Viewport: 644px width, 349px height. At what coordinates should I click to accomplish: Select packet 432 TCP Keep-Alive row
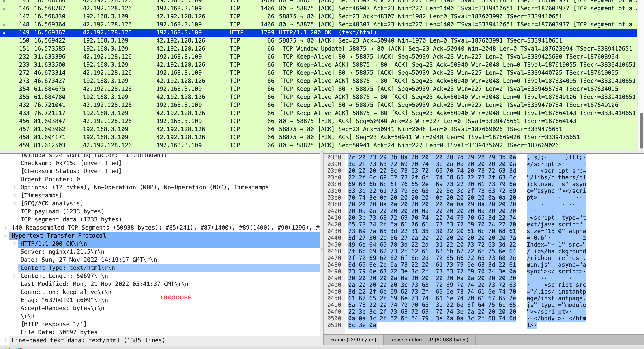[319, 105]
